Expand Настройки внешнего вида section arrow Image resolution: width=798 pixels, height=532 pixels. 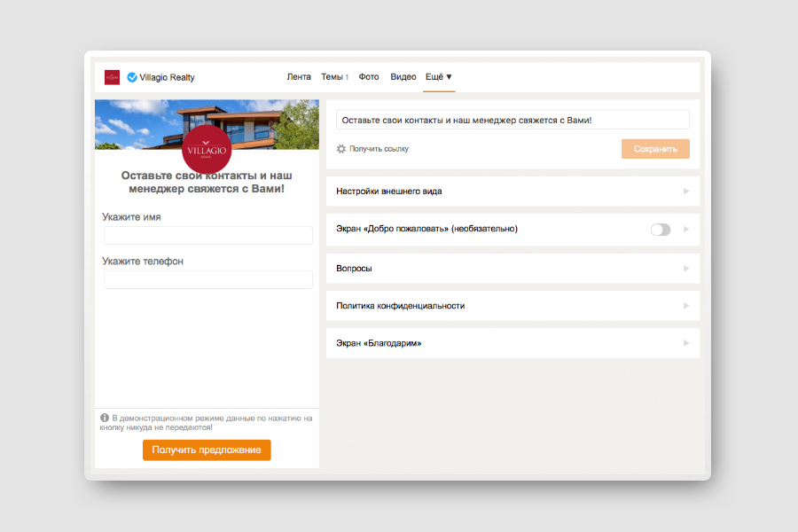coord(686,192)
